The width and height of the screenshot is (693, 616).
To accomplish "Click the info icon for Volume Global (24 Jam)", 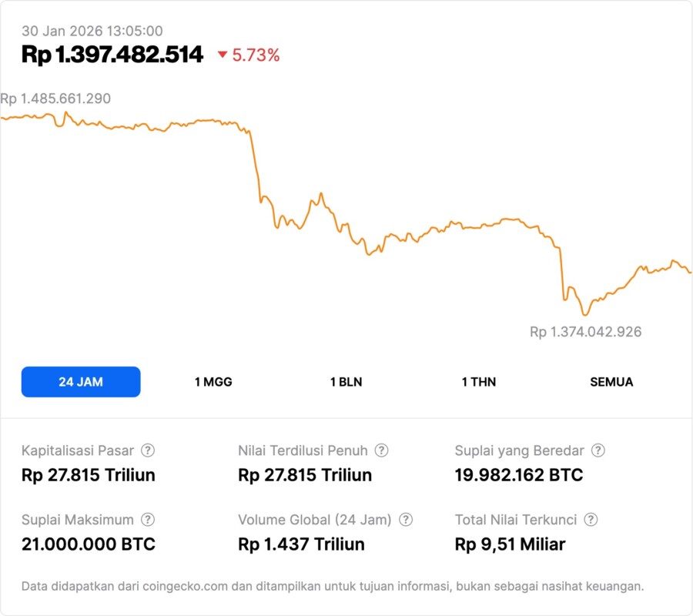I will click(x=406, y=520).
